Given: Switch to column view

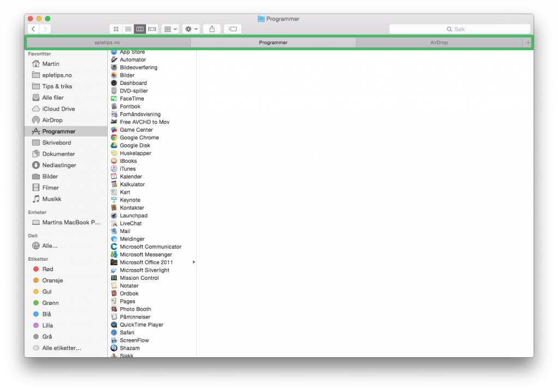Looking at the screenshot, I should tap(140, 29).
